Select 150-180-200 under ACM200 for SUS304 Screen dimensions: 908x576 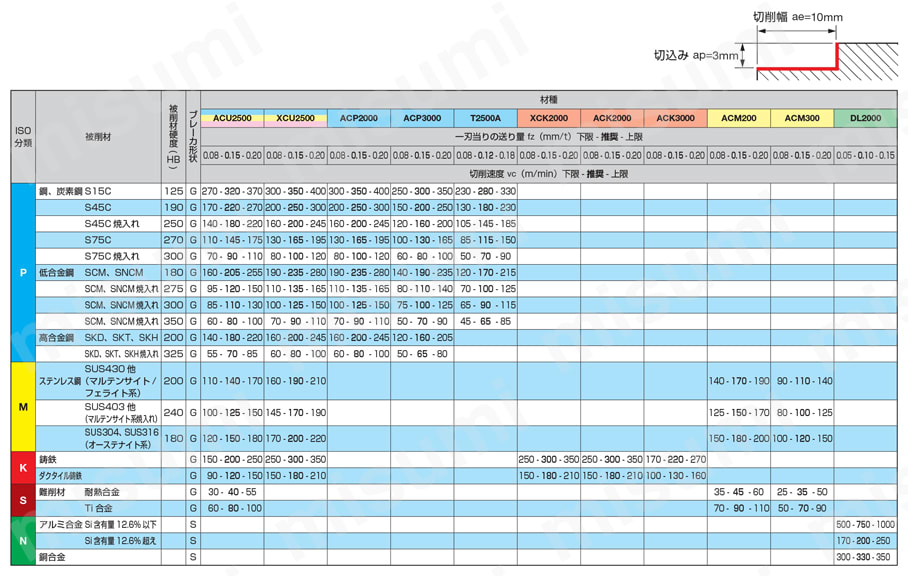pos(739,439)
